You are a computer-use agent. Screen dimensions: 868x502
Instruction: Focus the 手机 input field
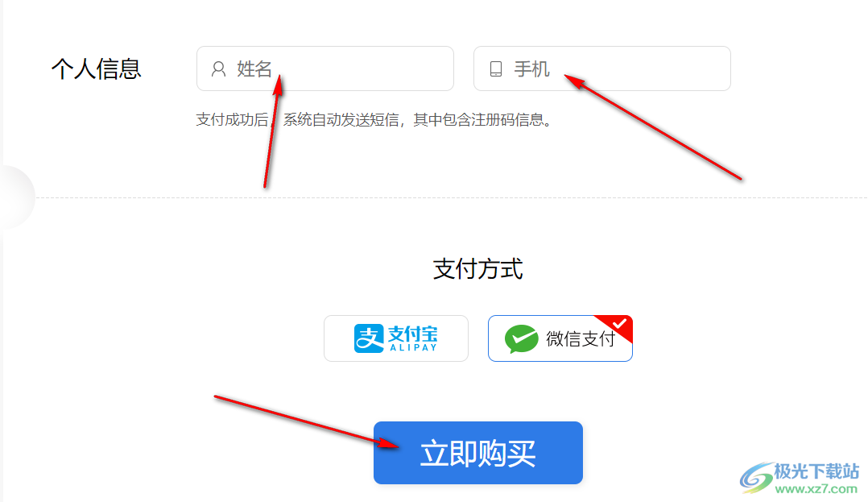point(602,68)
